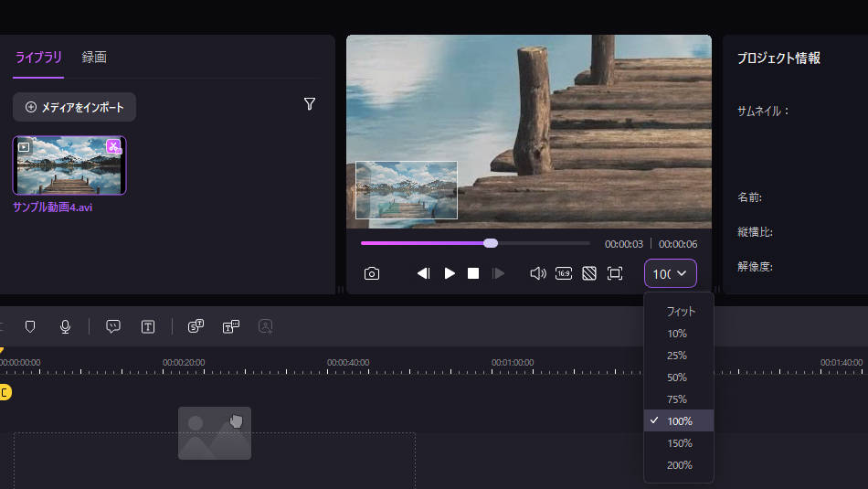Click the timeline ruler at 00:00:40:00

pyautogui.click(x=347, y=363)
